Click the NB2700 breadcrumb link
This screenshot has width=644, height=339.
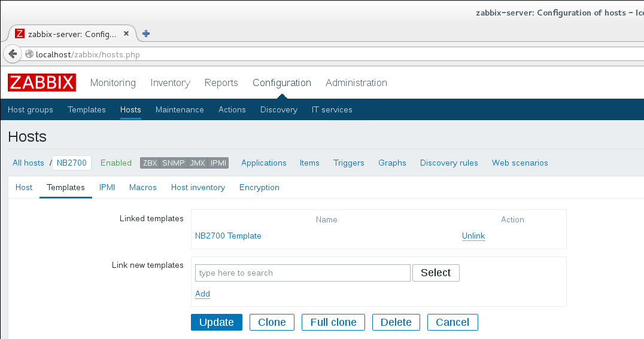tap(71, 163)
